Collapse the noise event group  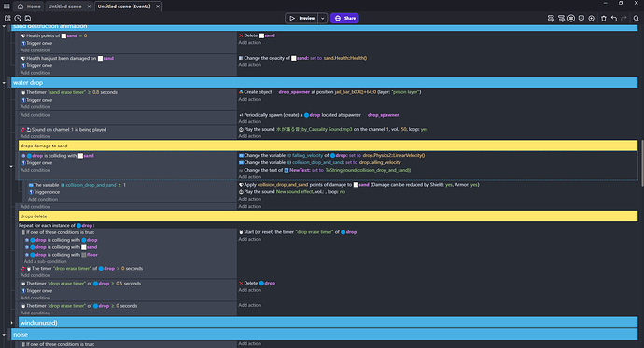(x=4, y=335)
